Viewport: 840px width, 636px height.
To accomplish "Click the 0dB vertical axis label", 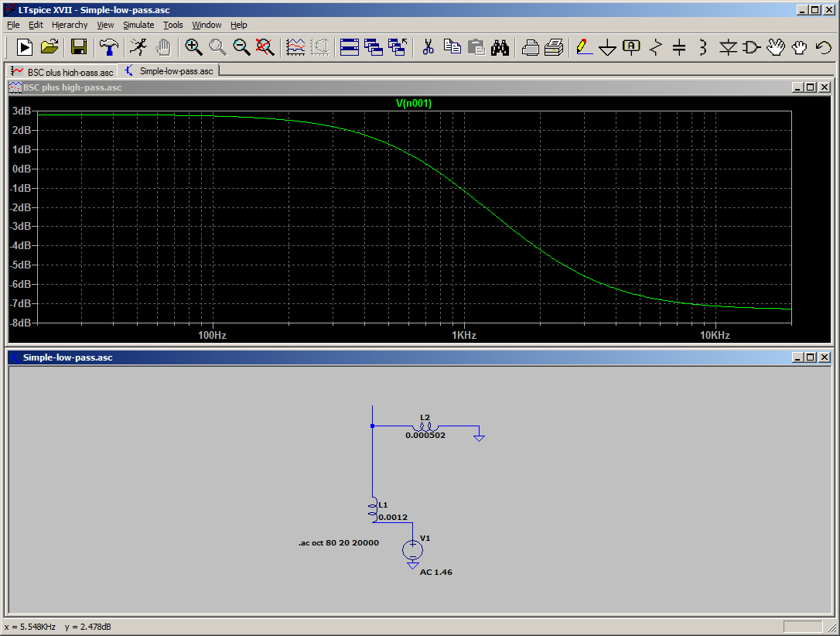I will (22, 169).
